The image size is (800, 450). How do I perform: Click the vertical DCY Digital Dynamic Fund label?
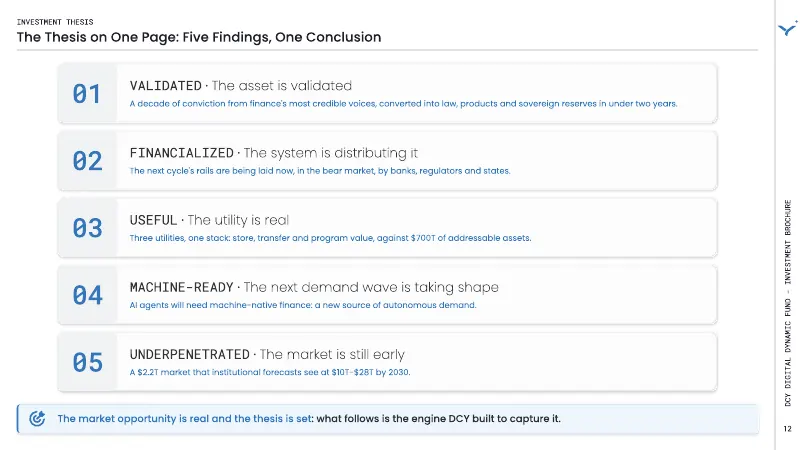(x=788, y=303)
